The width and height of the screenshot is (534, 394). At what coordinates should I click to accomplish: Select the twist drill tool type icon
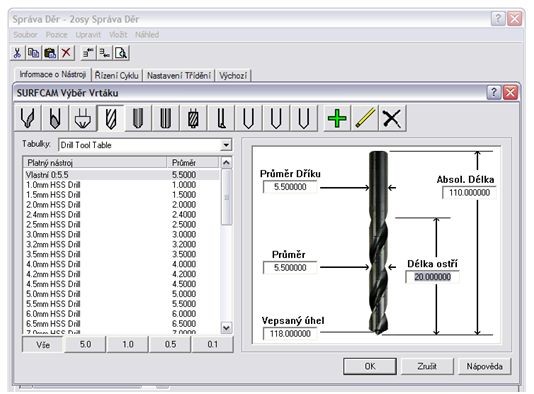tap(110, 119)
